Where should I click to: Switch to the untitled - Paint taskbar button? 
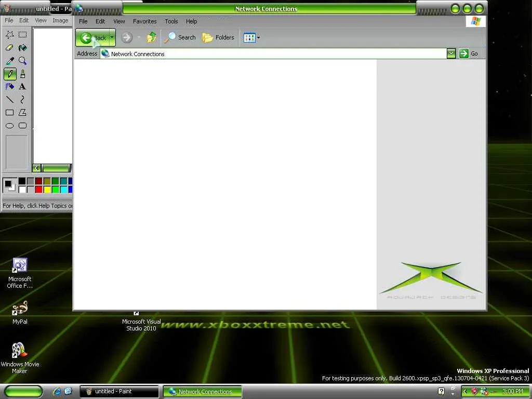coord(119,392)
